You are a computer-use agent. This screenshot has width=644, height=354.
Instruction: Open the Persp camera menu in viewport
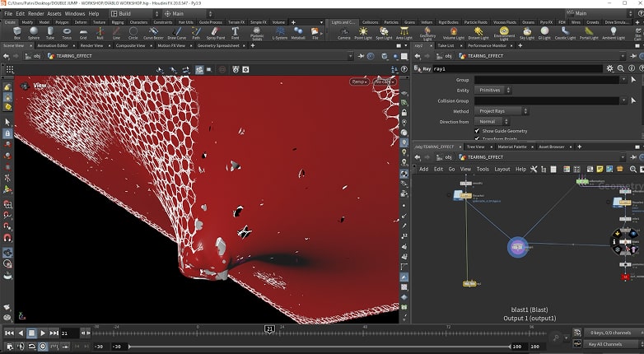click(359, 82)
